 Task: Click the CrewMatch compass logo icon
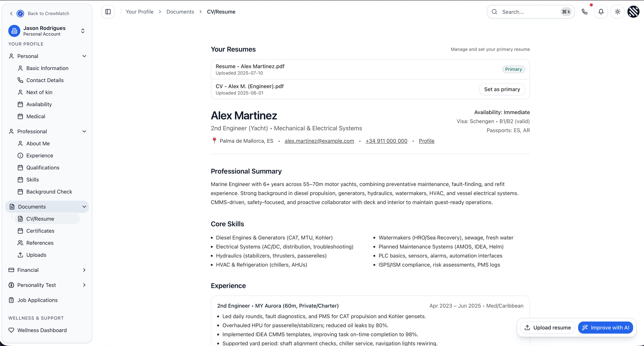20,14
